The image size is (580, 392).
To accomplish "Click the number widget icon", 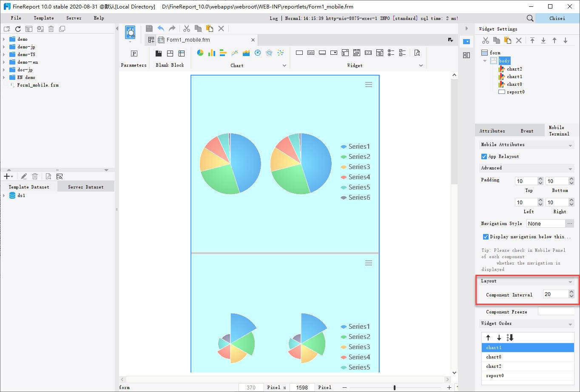I will [x=368, y=53].
